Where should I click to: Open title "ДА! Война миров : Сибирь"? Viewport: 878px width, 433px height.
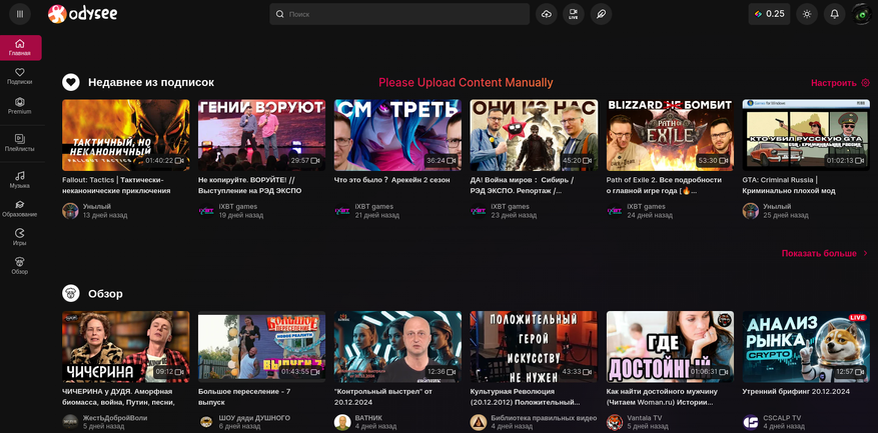[522, 185]
